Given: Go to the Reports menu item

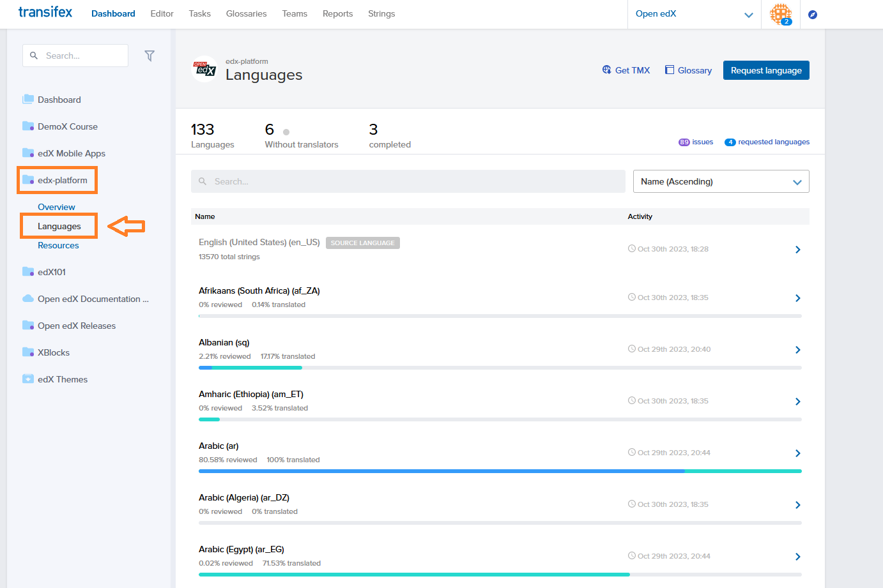Looking at the screenshot, I should click(x=337, y=13).
